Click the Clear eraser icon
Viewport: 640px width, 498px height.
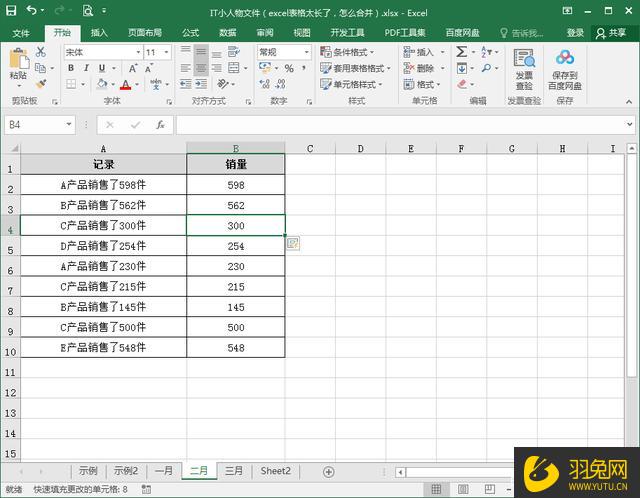click(462, 84)
